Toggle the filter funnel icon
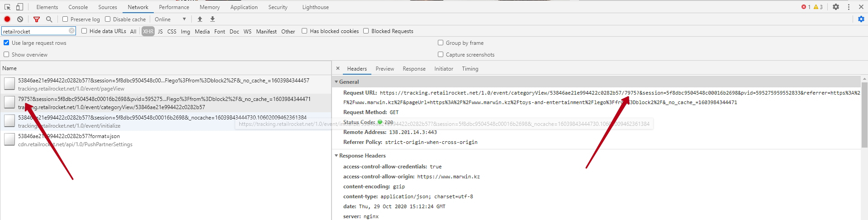The width and height of the screenshot is (868, 220). coord(37,19)
